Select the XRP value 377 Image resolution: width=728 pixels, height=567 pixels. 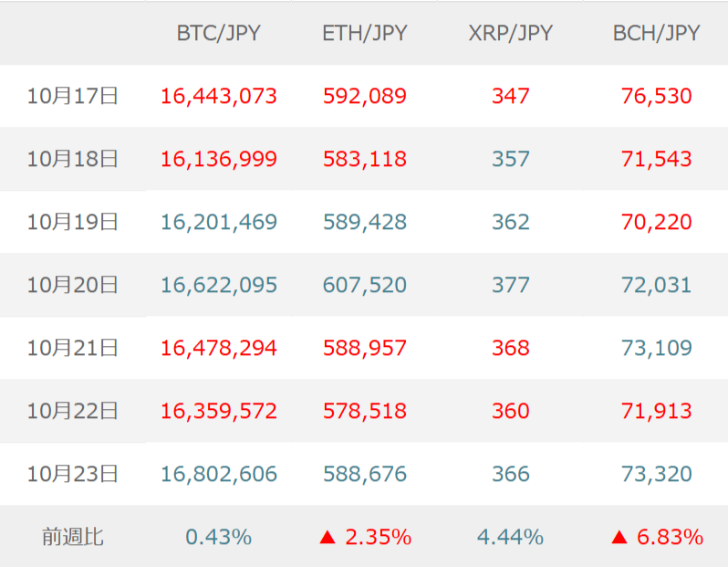[x=510, y=285]
